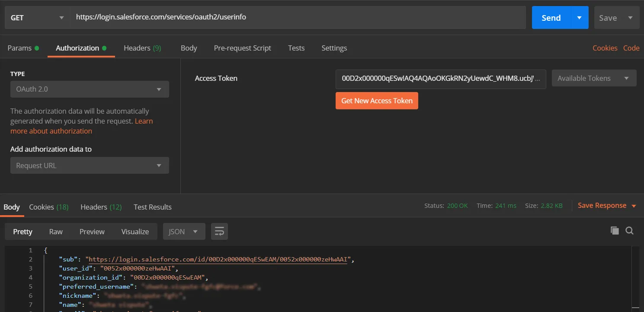
Task: Click the TYPE label
Action: click(x=18, y=74)
